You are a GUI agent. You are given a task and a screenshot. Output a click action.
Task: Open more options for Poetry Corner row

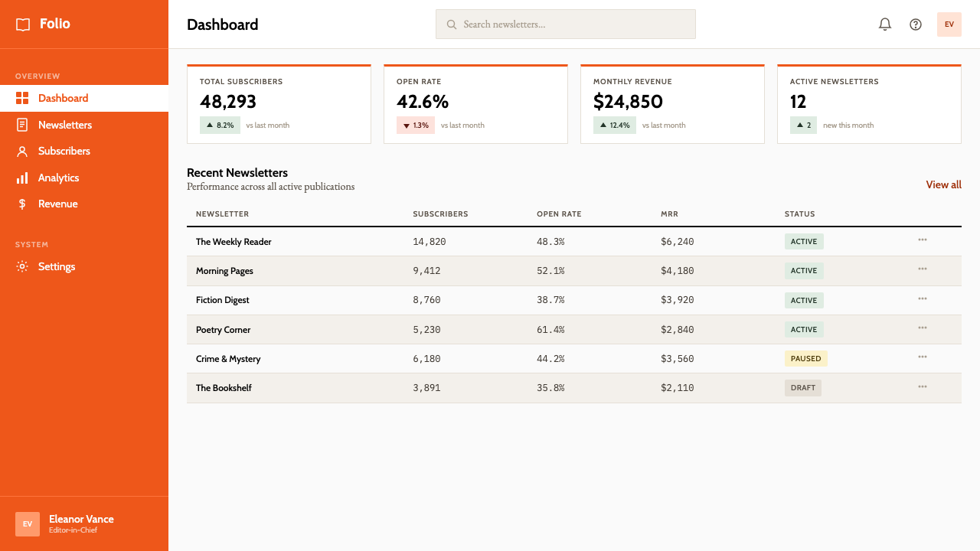[x=923, y=328]
